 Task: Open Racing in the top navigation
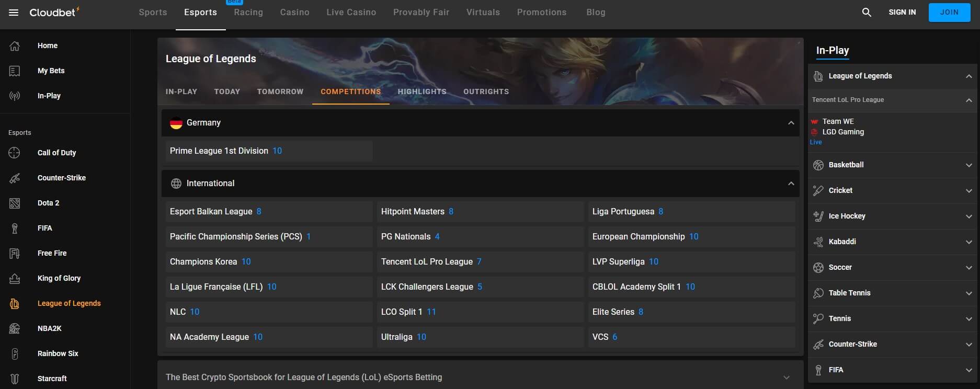(248, 12)
